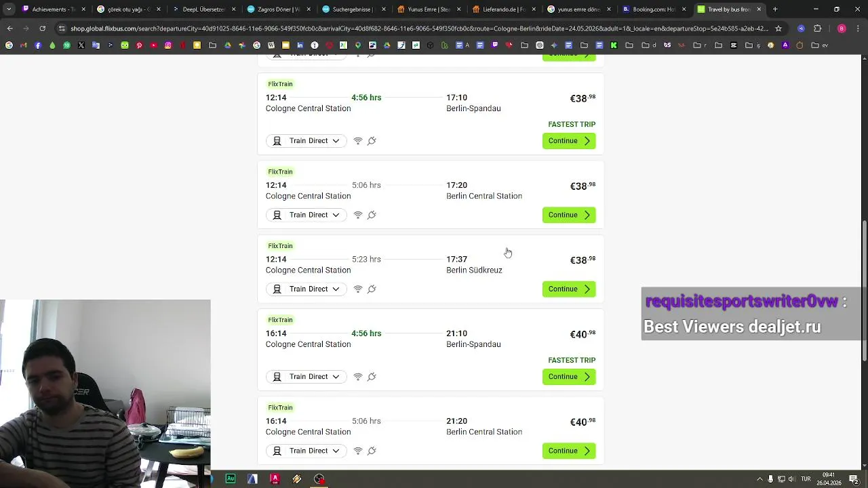Go back to the previous page
The height and width of the screenshot is (488, 868).
9,28
